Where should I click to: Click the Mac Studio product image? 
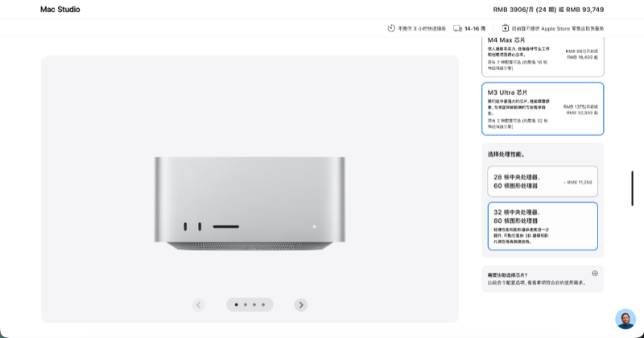[250, 204]
